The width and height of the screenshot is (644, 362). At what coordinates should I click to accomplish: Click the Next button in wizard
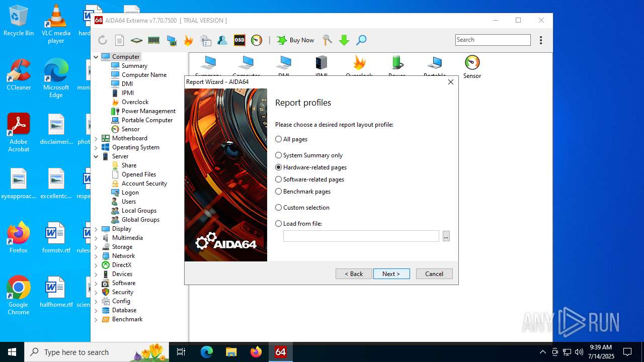[391, 274]
